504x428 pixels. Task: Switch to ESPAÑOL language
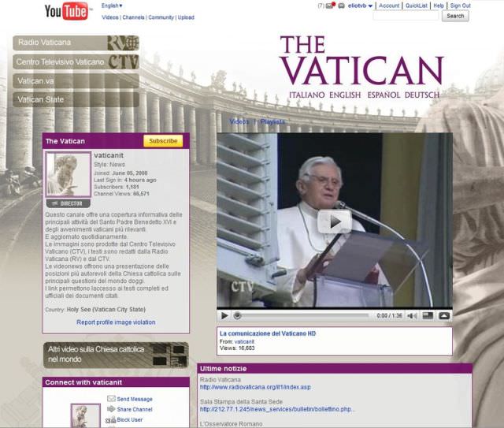384,95
